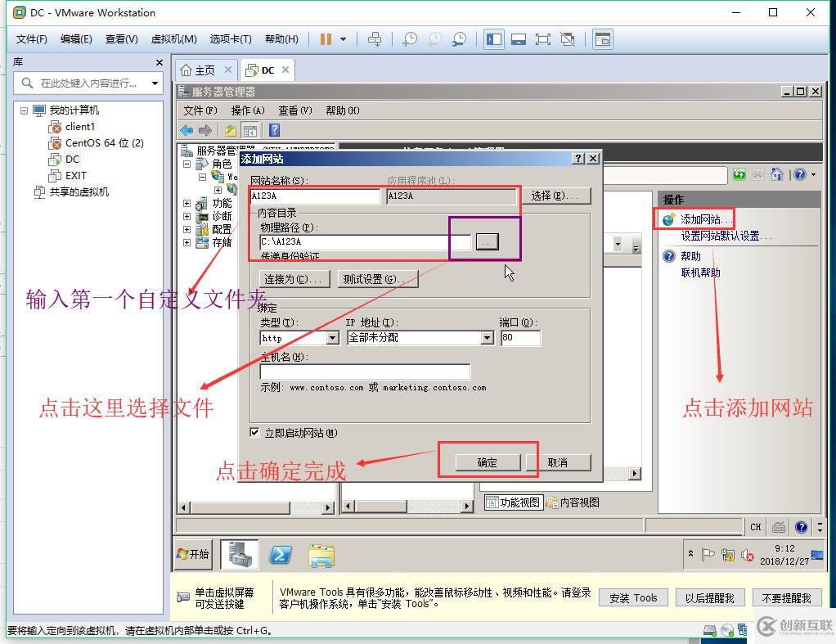Close the 库 library panel

[159, 62]
